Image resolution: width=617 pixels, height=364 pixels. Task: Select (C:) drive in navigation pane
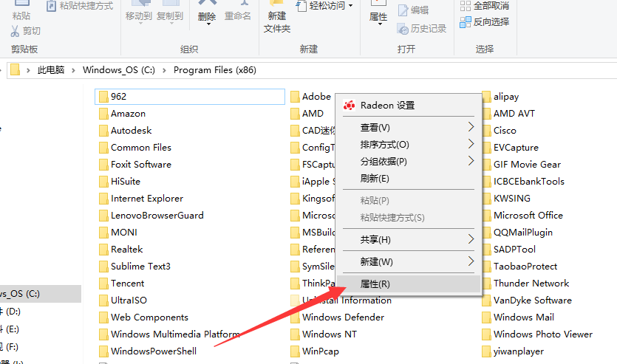pyautogui.click(x=41, y=294)
